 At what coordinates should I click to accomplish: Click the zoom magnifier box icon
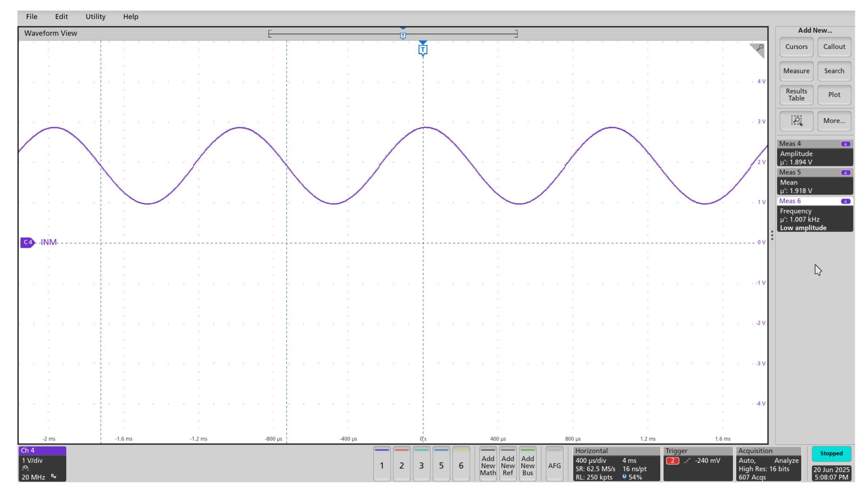point(796,121)
